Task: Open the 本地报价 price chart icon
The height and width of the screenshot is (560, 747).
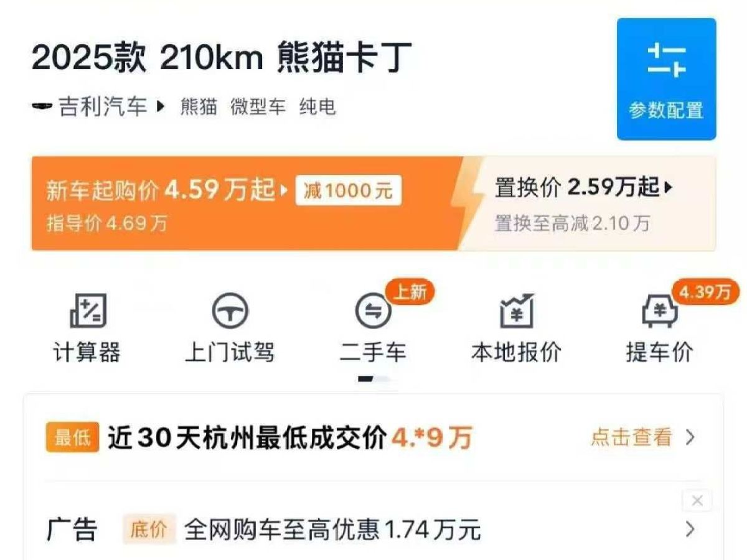Action: [x=517, y=311]
